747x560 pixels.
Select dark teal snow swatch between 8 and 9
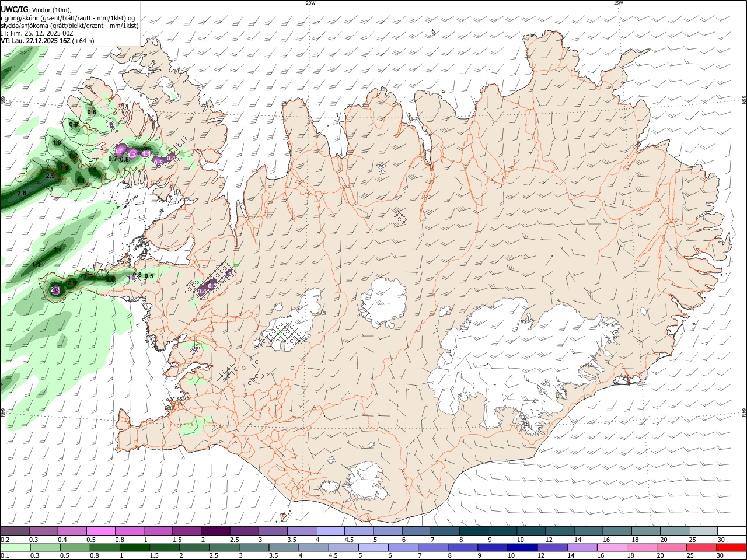tap(473, 531)
